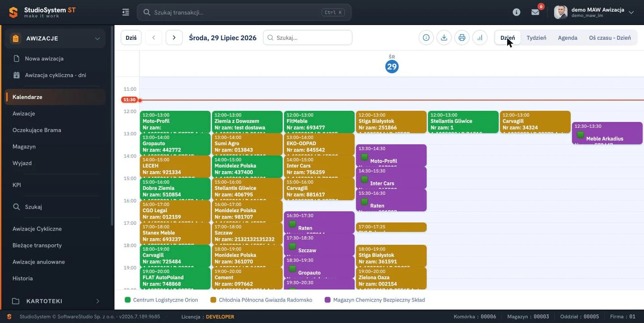Go to the next day arrow
This screenshot has height=323, width=644.
click(x=174, y=38)
